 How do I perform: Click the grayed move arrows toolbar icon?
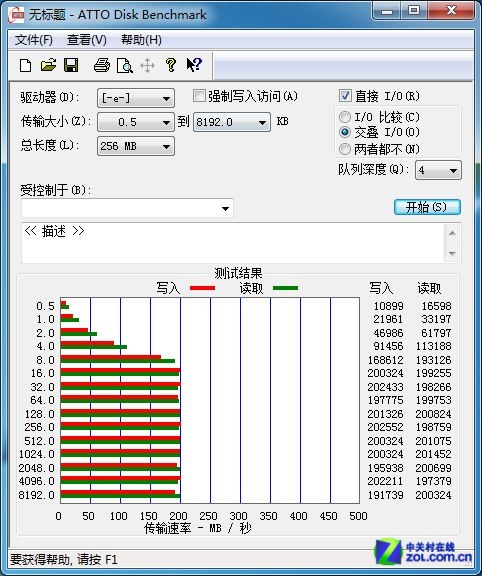click(x=147, y=66)
